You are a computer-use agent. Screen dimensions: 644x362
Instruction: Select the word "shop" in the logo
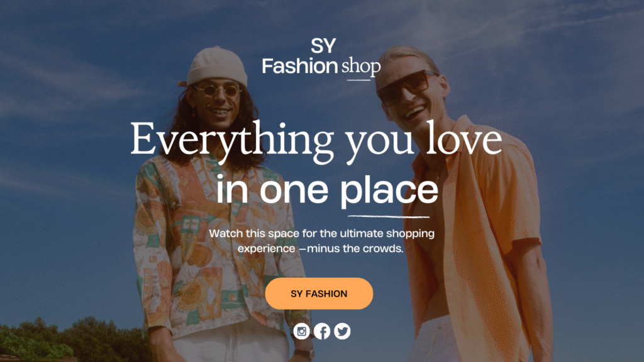361,66
